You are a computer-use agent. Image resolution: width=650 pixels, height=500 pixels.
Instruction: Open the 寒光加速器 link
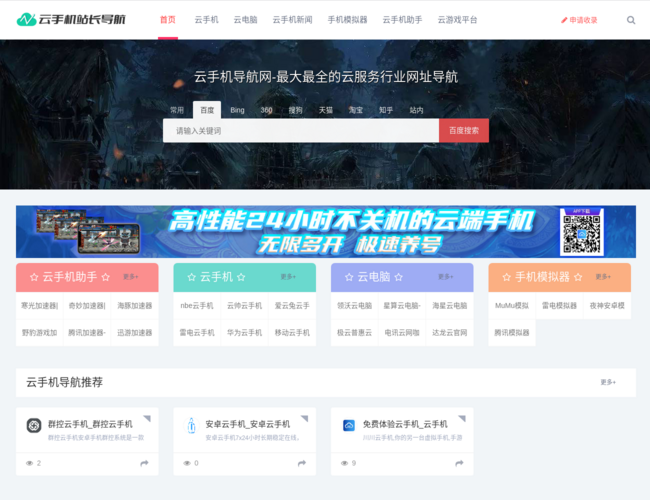pyautogui.click(x=39, y=306)
